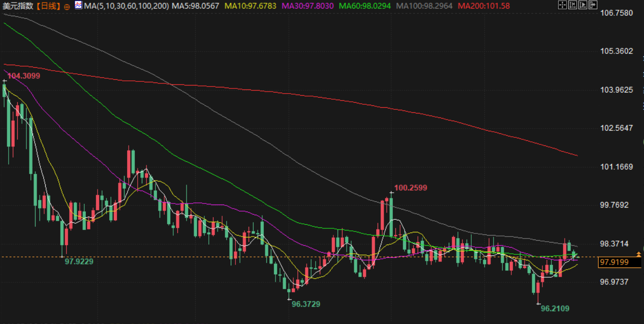
Task: Click the four-way crosshair toolbar icon
Action: pyautogui.click(x=562, y=5)
